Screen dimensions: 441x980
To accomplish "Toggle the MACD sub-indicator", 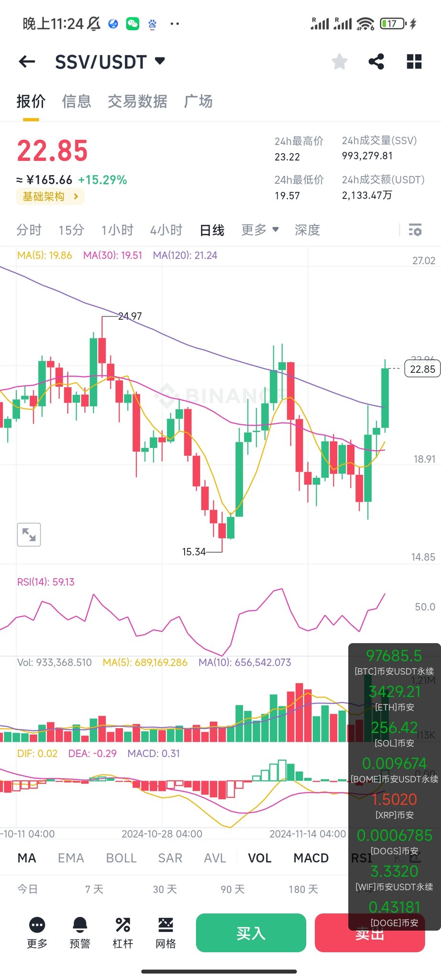I will pyautogui.click(x=311, y=858).
